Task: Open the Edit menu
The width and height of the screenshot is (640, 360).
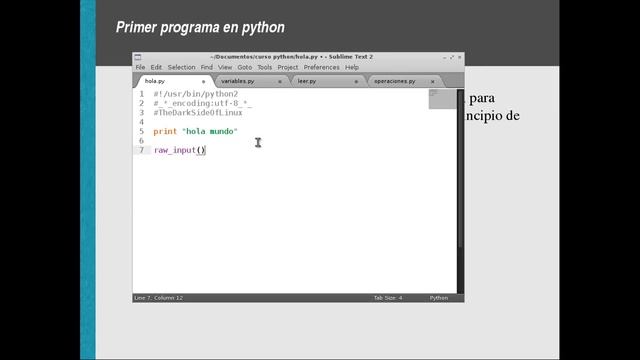Action: (x=156, y=67)
